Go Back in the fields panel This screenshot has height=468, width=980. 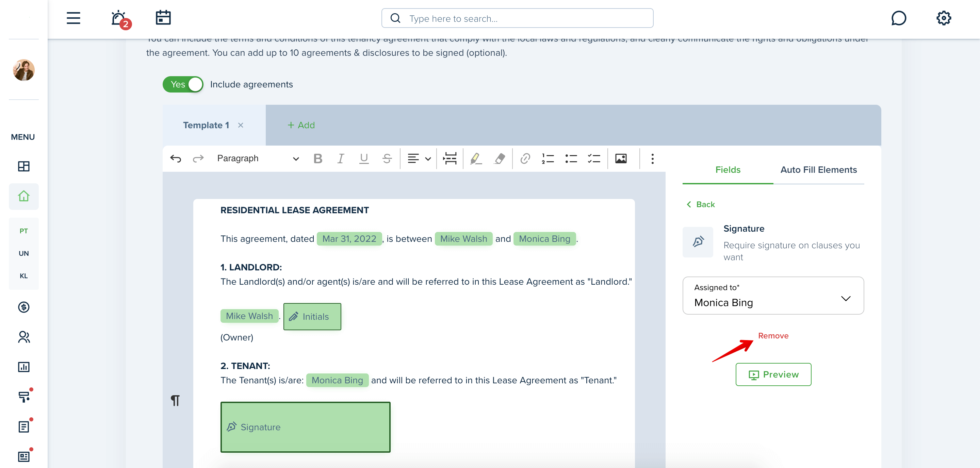pyautogui.click(x=701, y=204)
